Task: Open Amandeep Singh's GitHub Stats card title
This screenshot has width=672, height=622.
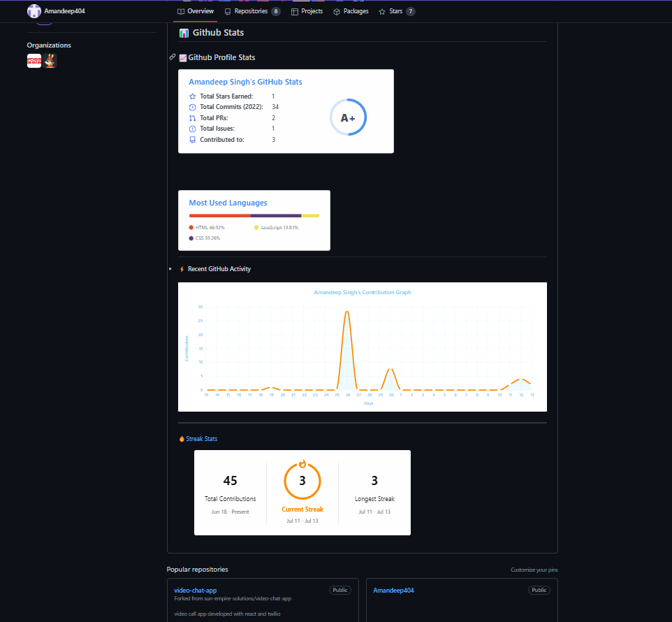Action: [x=246, y=82]
